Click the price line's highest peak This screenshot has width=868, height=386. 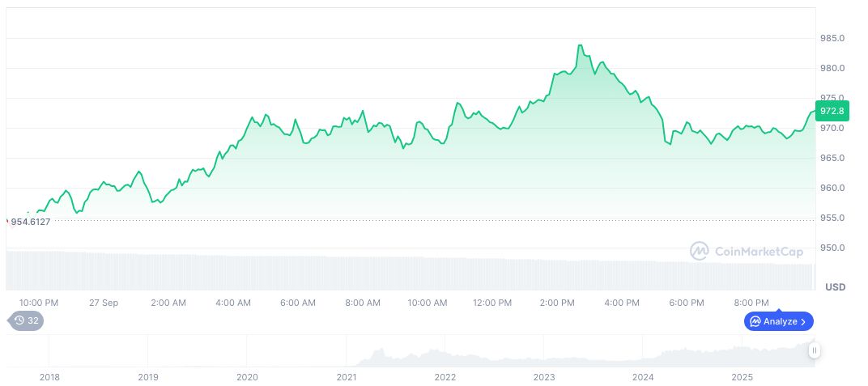[x=580, y=45]
